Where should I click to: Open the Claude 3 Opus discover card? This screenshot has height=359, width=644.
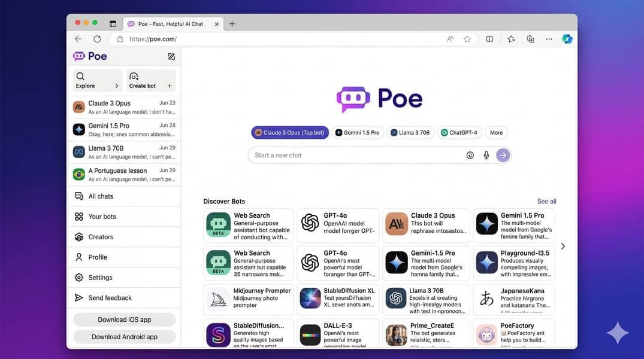(x=426, y=226)
